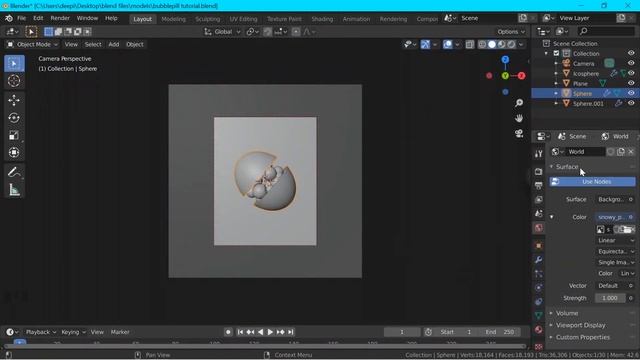This screenshot has width=640, height=360.
Task: Open the File menu
Action: point(21,18)
